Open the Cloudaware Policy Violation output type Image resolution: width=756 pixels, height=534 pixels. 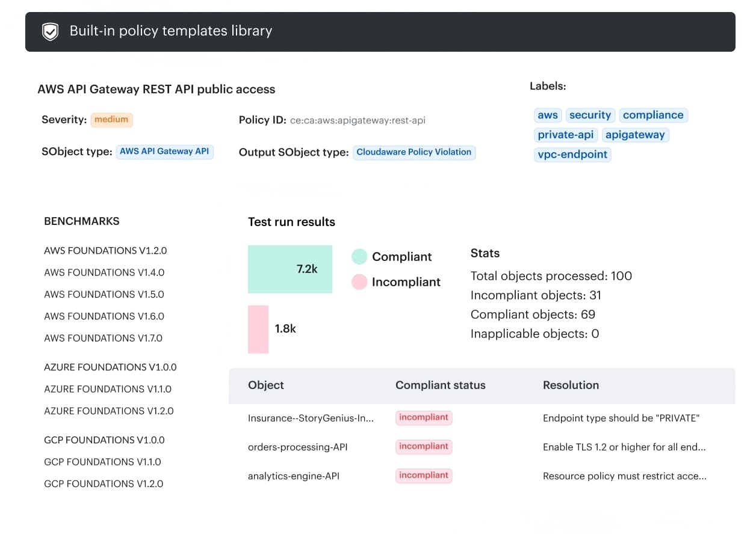[414, 152]
